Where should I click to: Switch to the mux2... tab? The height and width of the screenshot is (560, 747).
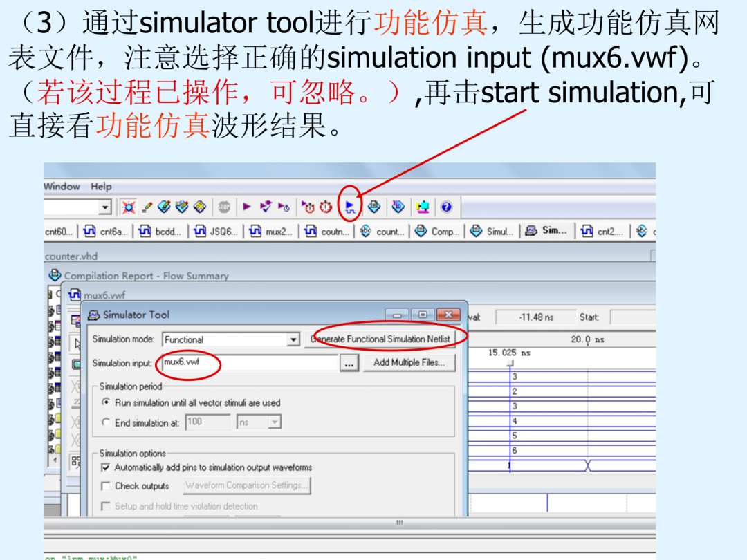(x=271, y=232)
